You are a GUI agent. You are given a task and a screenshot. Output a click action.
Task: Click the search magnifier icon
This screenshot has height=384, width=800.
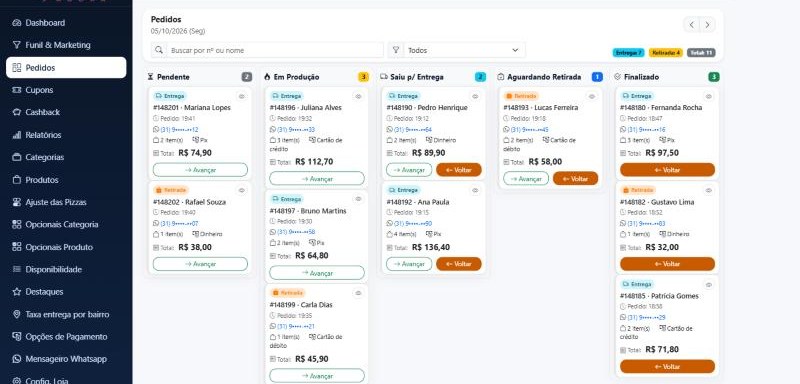(x=159, y=50)
